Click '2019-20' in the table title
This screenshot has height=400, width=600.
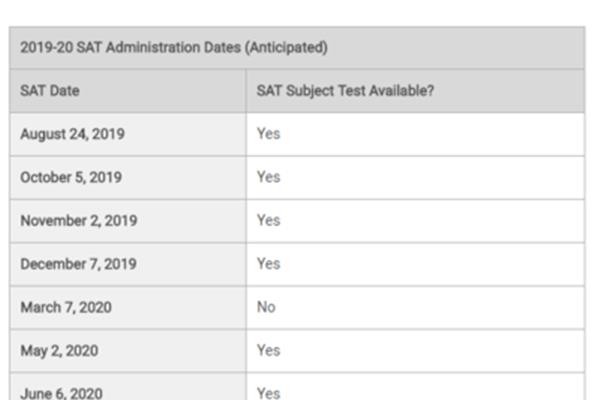tap(46, 47)
